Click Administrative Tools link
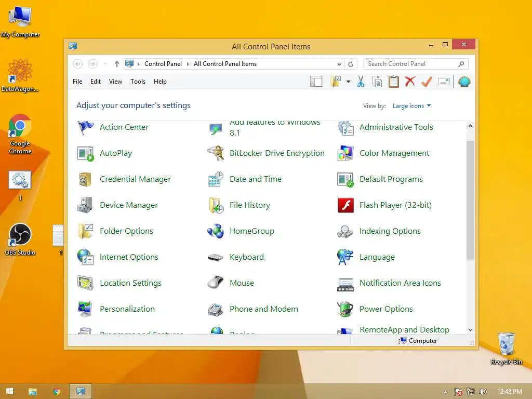Screen dimensions: 532x399 click(396, 127)
